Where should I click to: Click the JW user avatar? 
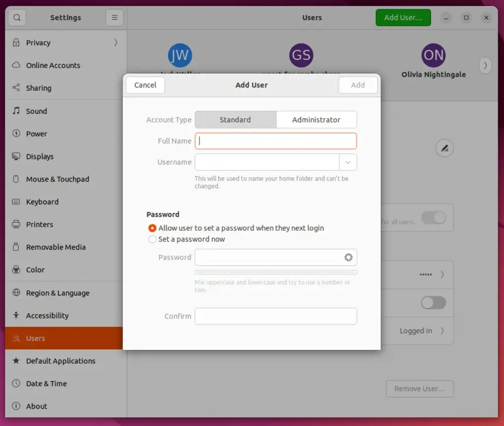tap(180, 55)
